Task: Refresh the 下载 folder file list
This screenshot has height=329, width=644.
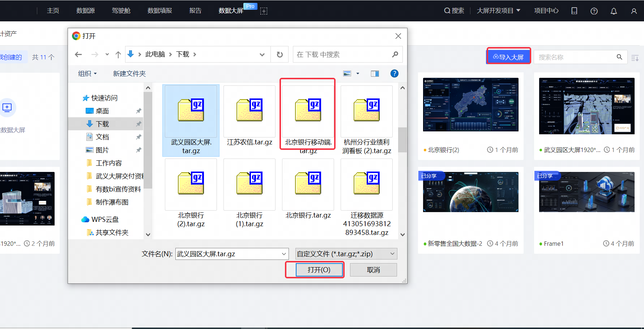Action: [280, 54]
